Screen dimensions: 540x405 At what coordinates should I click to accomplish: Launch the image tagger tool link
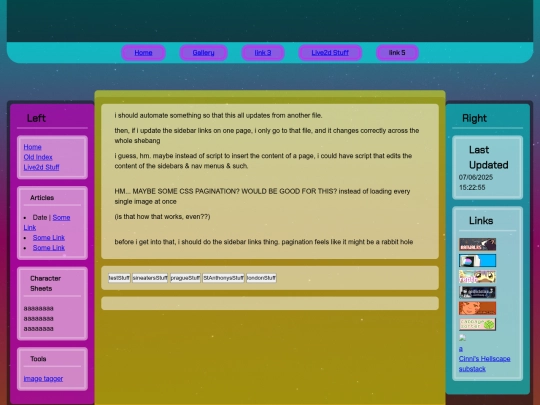(43, 378)
